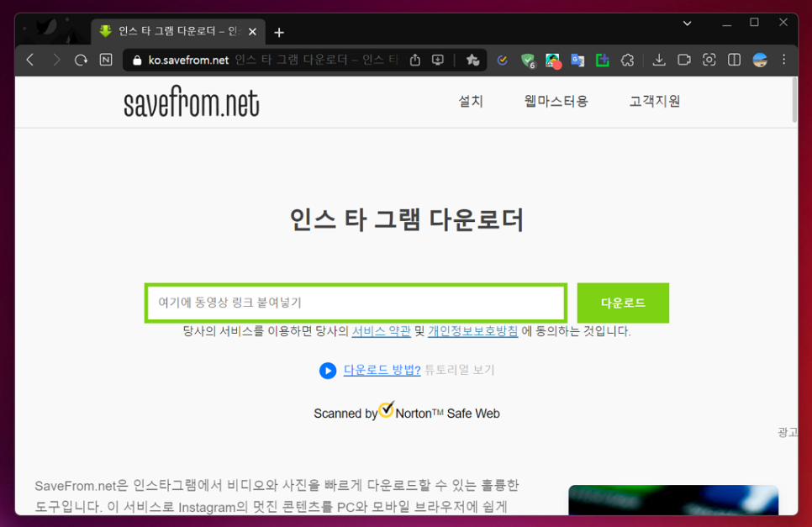Close the 인스 타 그램 다운로더 tab
Image resolution: width=812 pixels, height=527 pixels.
coord(253,32)
